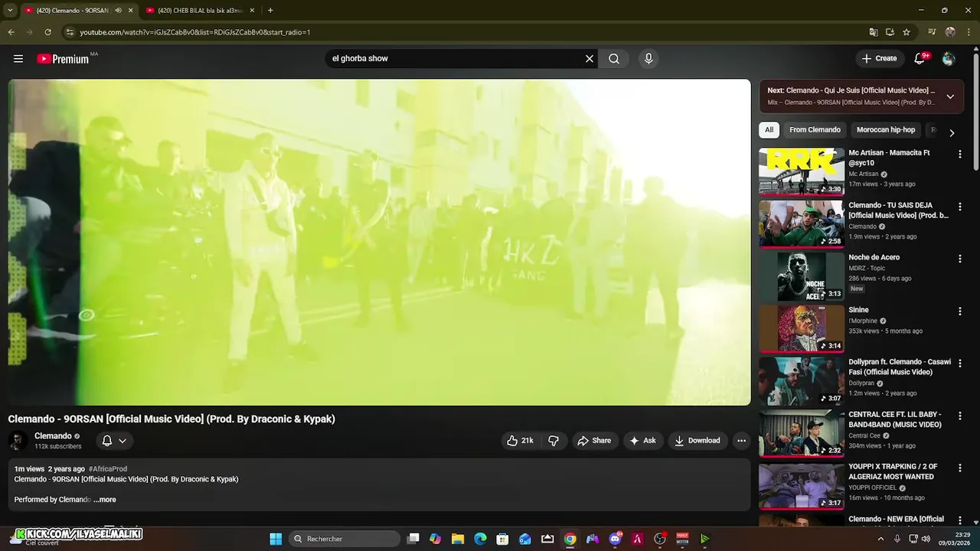Open the YouTube account avatar menu

[949, 59]
